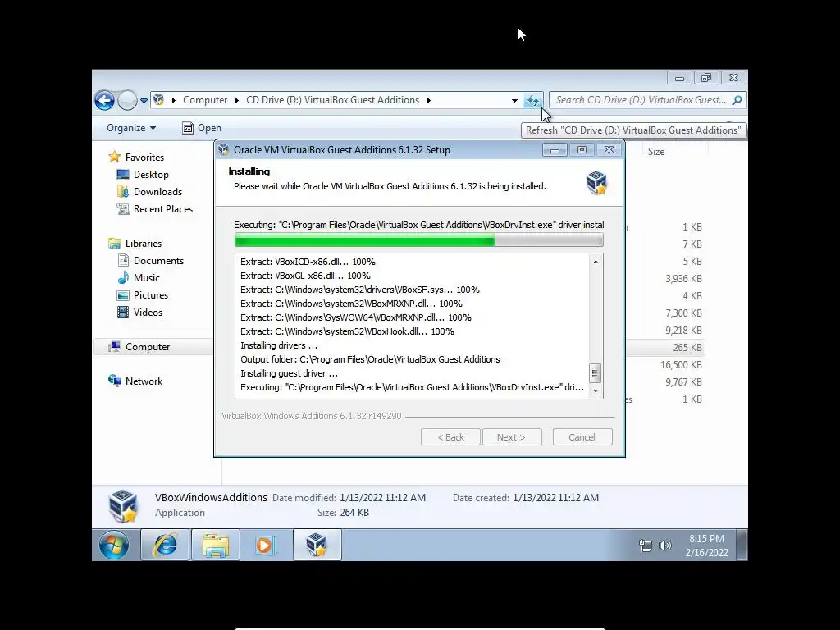The height and width of the screenshot is (630, 840).
Task: Click the 3,936 KB file size cell
Action: tap(683, 279)
